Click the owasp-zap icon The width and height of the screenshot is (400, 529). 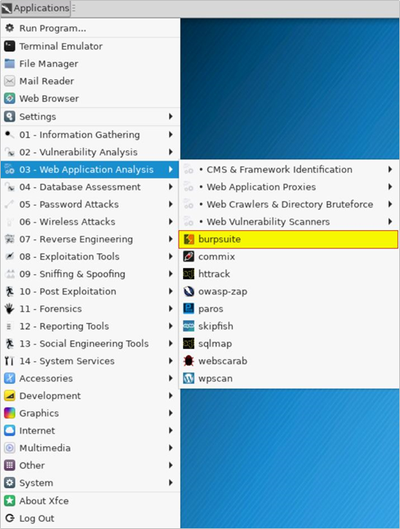pos(189,291)
